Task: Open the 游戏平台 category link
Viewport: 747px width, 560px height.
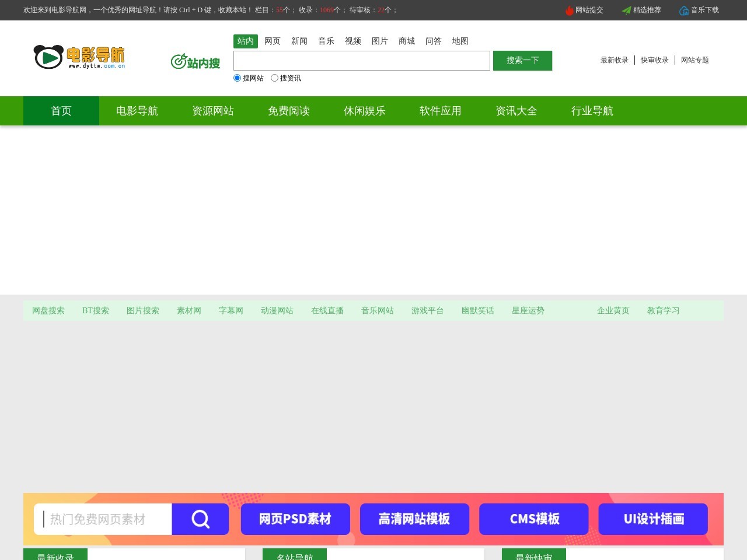Action: tap(428, 310)
